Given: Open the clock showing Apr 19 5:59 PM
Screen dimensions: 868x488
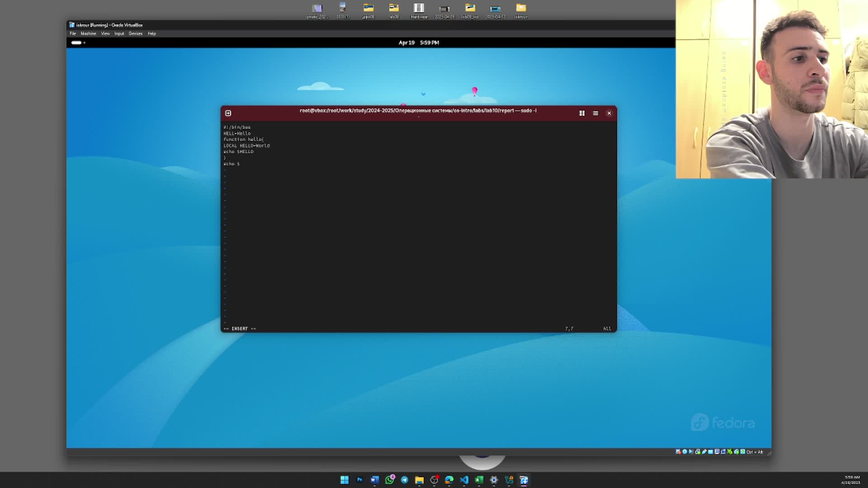Looking at the screenshot, I should 419,42.
